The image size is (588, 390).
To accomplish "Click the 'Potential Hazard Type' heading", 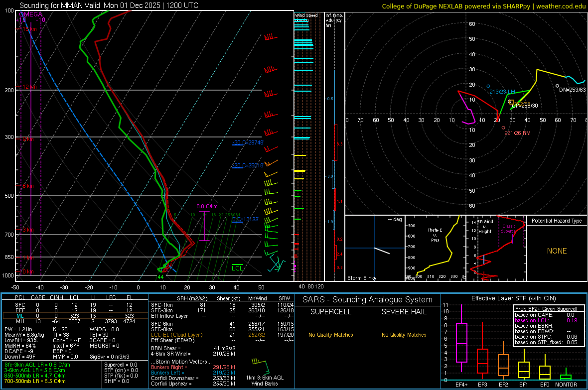I will 557,221.
